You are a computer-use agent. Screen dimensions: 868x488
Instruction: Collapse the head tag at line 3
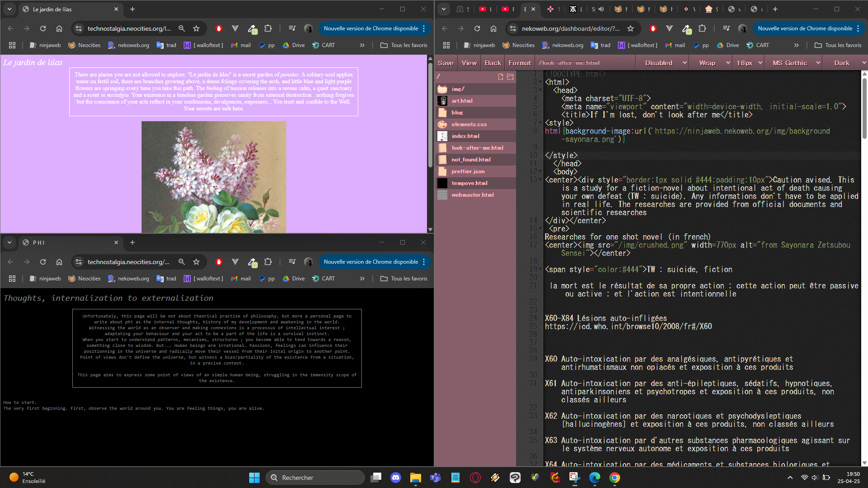541,90
